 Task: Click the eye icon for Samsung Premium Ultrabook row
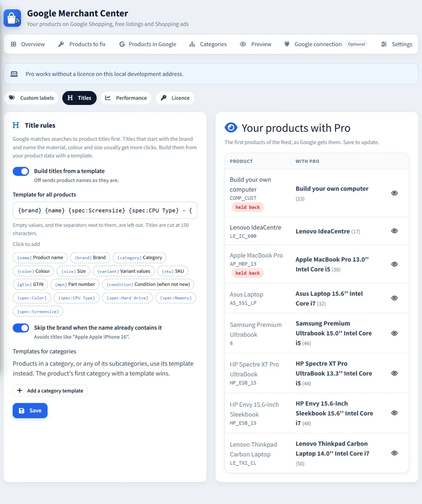coord(394,333)
